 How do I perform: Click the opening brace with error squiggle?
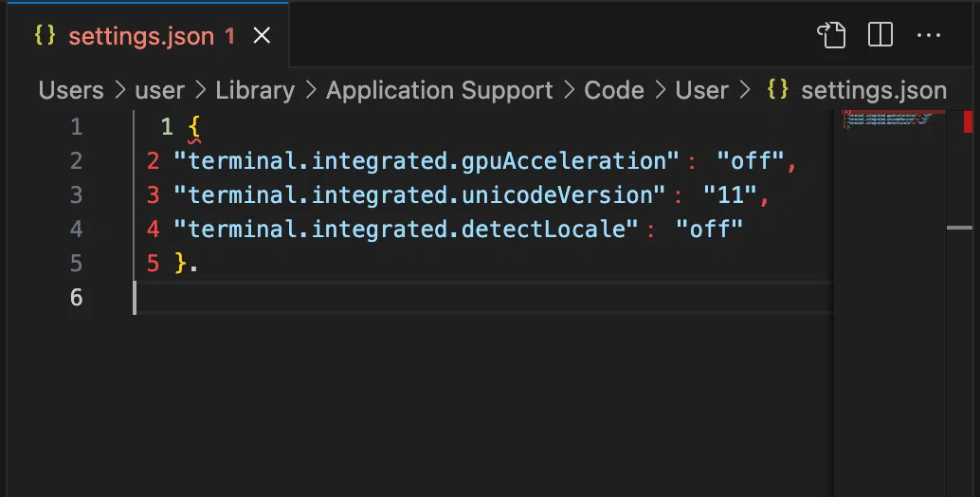coord(193,128)
